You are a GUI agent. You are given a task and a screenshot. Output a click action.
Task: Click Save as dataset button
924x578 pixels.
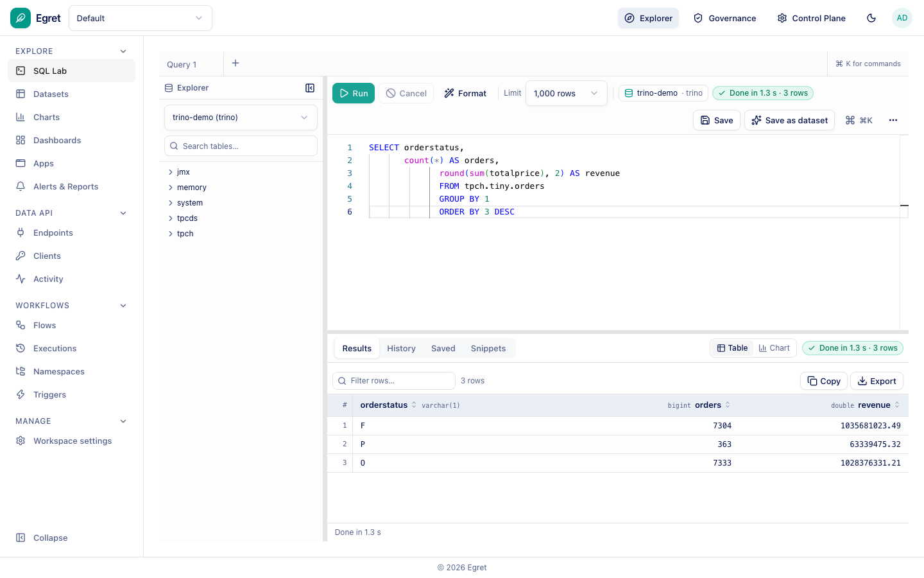[x=789, y=120]
